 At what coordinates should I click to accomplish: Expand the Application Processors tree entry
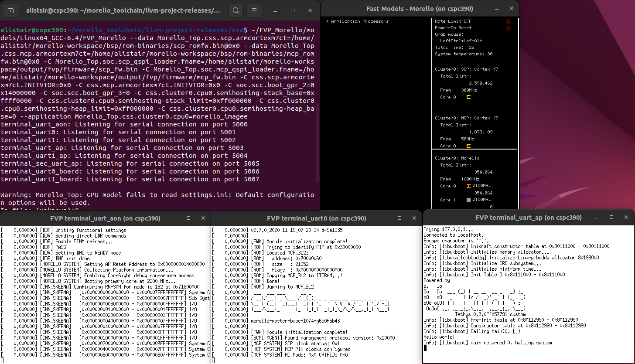pos(327,21)
